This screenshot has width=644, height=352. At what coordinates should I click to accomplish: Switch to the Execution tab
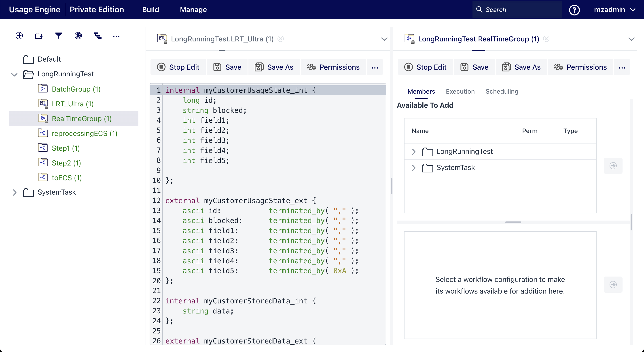pos(460,91)
